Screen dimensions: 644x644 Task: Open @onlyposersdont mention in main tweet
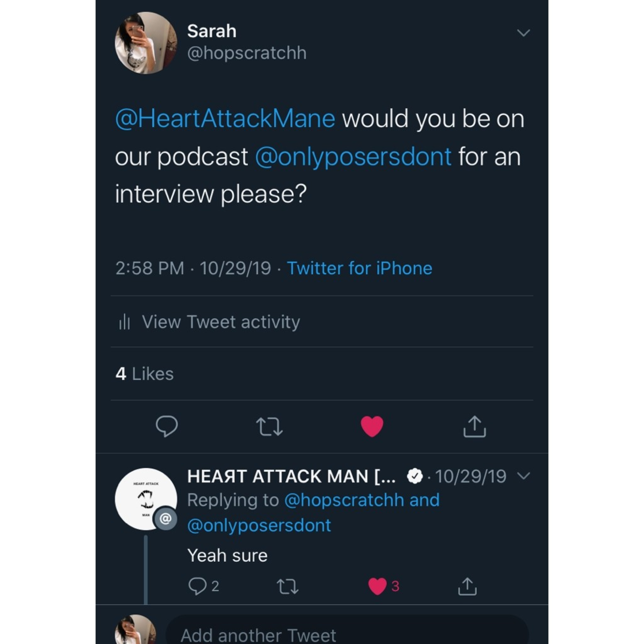(x=353, y=157)
